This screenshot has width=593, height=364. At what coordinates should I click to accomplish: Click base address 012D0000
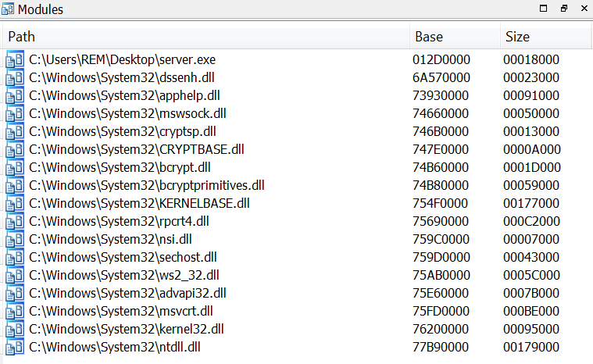click(x=441, y=59)
